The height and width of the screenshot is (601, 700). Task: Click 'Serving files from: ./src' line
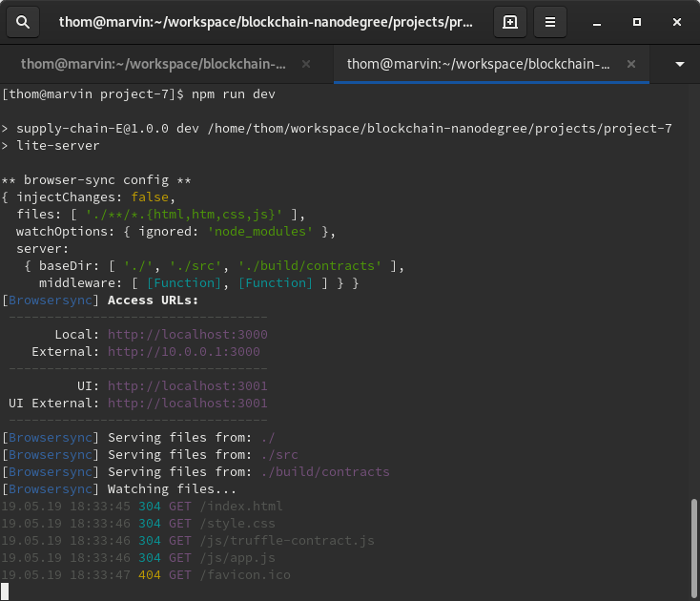(x=150, y=455)
